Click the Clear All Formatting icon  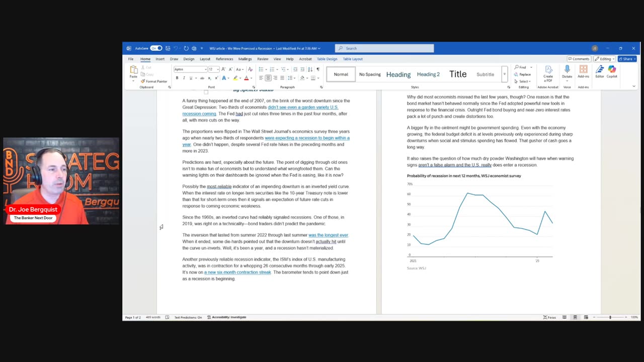point(250,69)
